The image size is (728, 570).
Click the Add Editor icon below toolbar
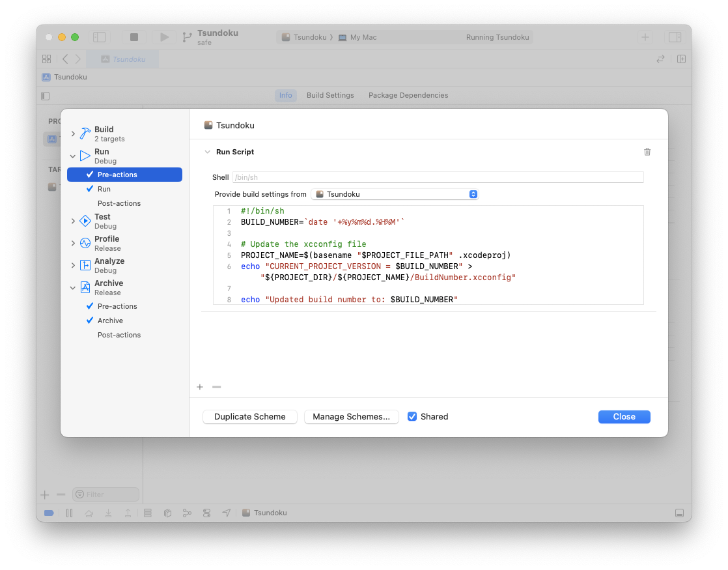click(681, 59)
